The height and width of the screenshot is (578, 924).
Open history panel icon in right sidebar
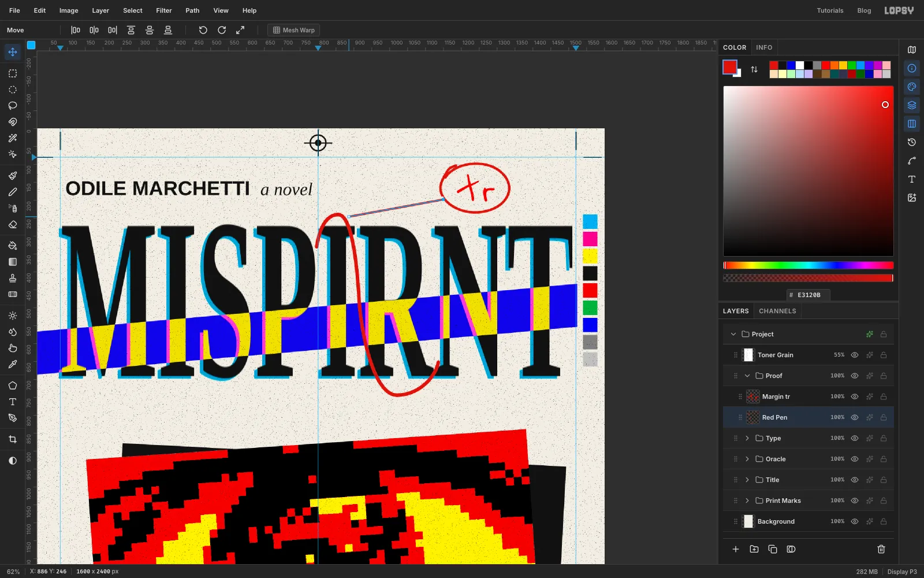912,142
